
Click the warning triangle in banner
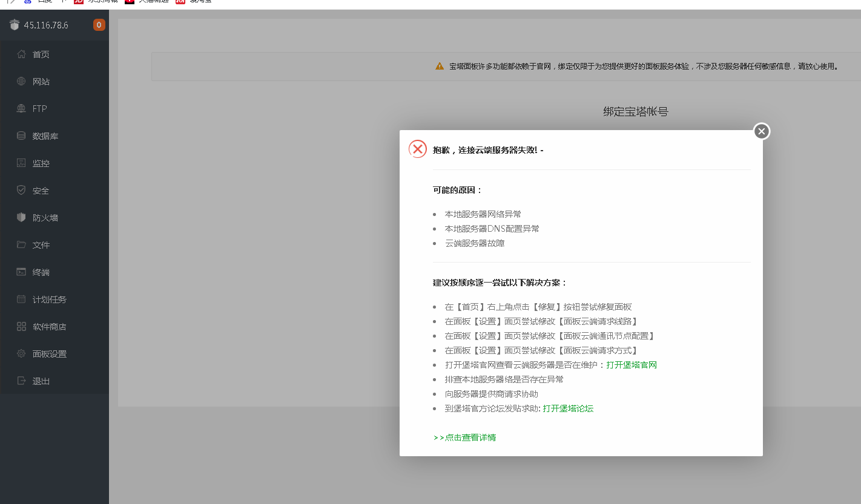tap(440, 66)
